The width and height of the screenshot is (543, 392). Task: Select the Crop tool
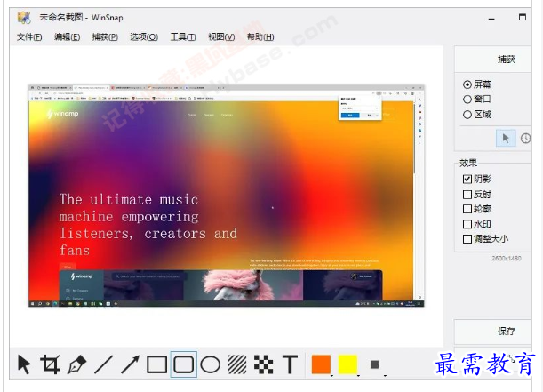(51, 364)
